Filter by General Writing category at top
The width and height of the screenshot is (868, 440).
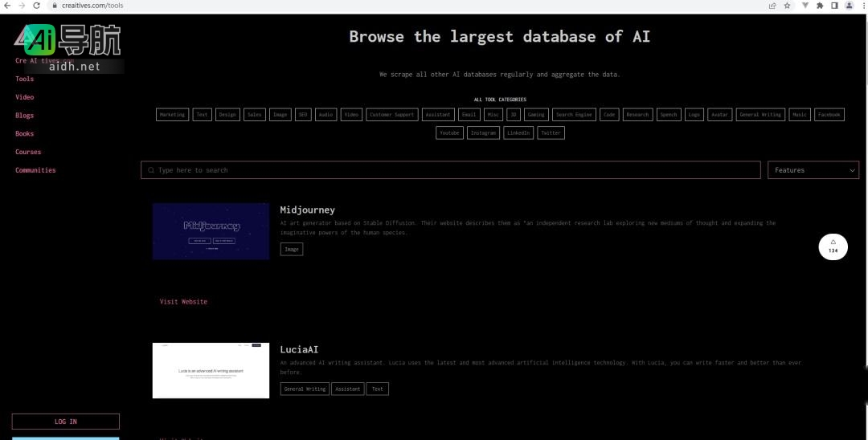pyautogui.click(x=760, y=115)
